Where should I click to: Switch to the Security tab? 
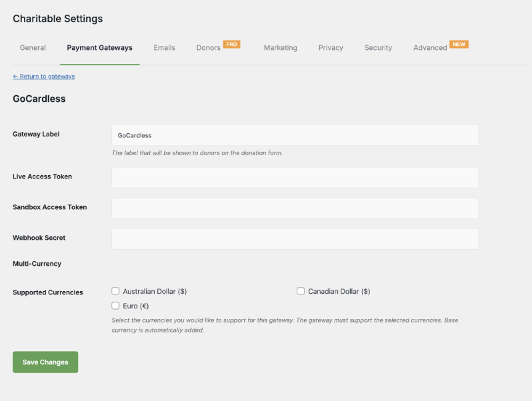tap(378, 48)
